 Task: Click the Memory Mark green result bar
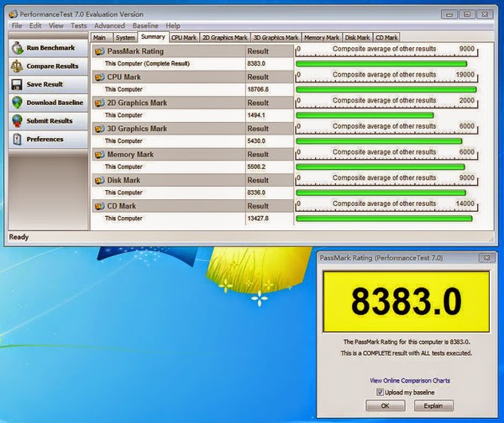coord(381,167)
